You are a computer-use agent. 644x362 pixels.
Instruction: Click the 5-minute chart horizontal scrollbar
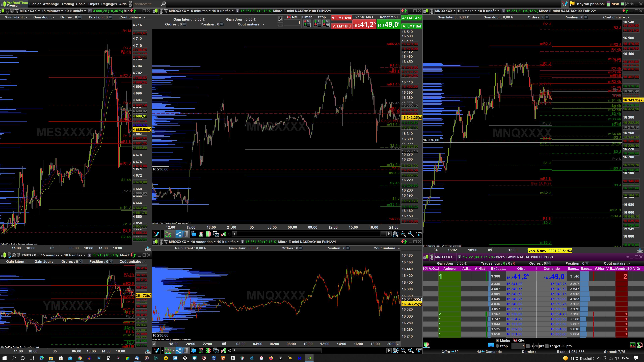(310, 234)
